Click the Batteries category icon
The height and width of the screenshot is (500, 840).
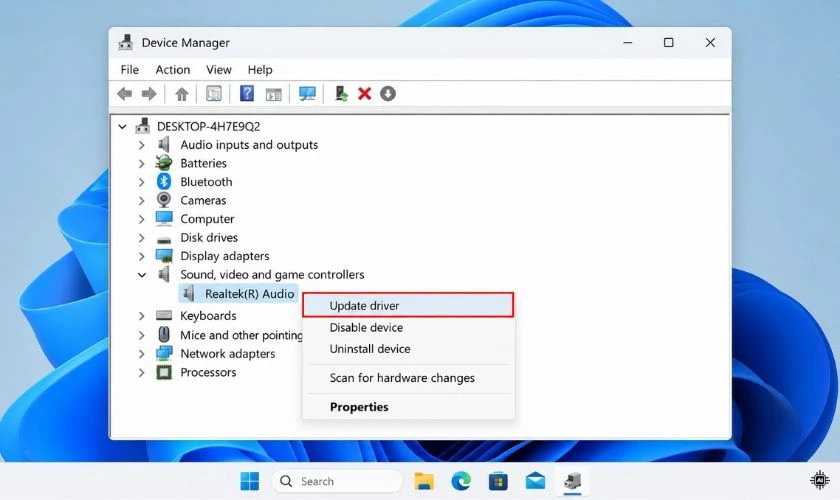tap(164, 162)
